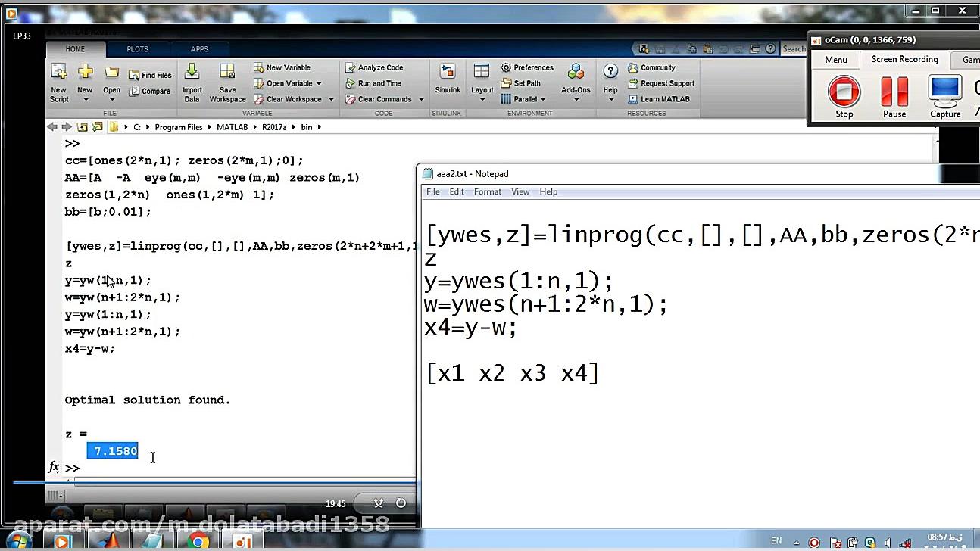Click the forward arrow in the folder bar
Viewport: 980px width, 551px height.
[x=67, y=127]
